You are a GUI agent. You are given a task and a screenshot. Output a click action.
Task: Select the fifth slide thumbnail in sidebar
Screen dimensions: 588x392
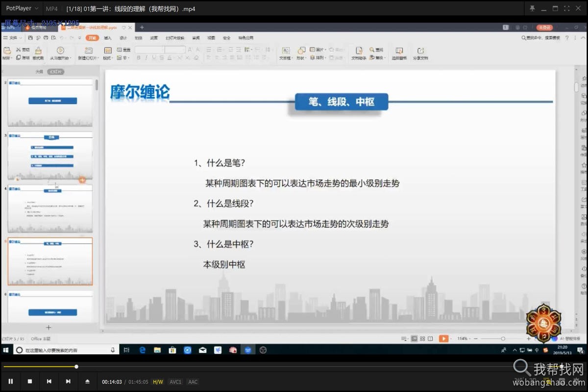point(50,261)
